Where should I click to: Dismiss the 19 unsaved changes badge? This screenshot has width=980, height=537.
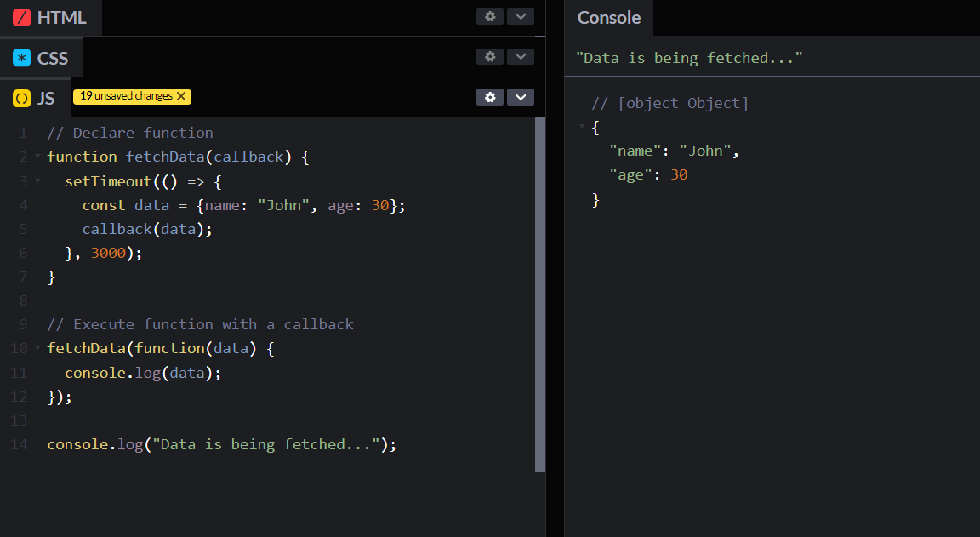point(181,96)
